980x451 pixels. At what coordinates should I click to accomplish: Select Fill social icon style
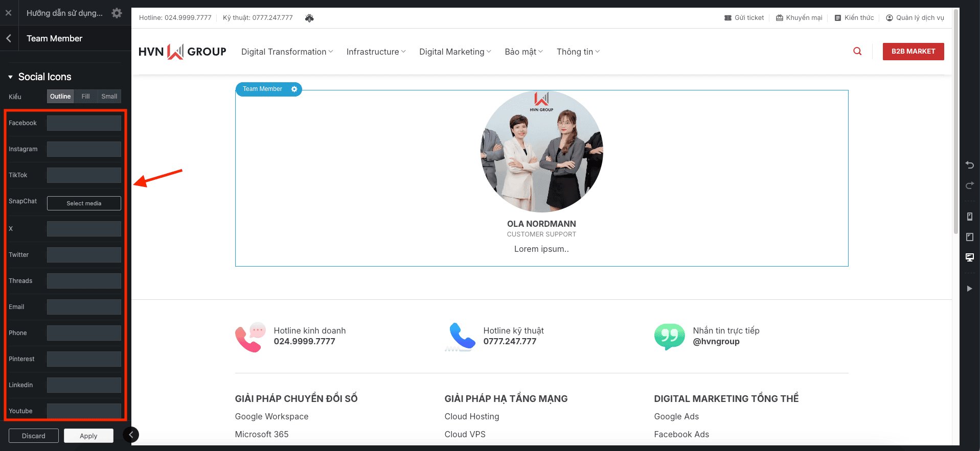click(x=85, y=97)
